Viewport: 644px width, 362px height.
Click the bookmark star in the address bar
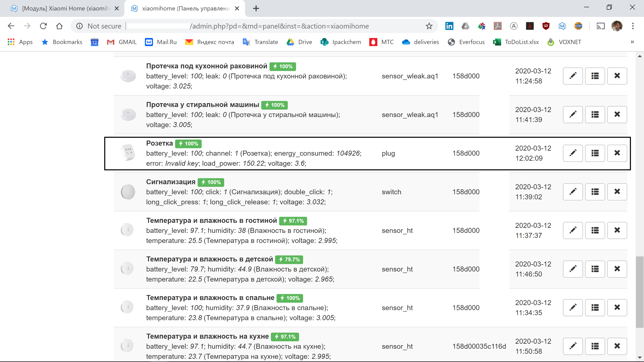click(429, 26)
